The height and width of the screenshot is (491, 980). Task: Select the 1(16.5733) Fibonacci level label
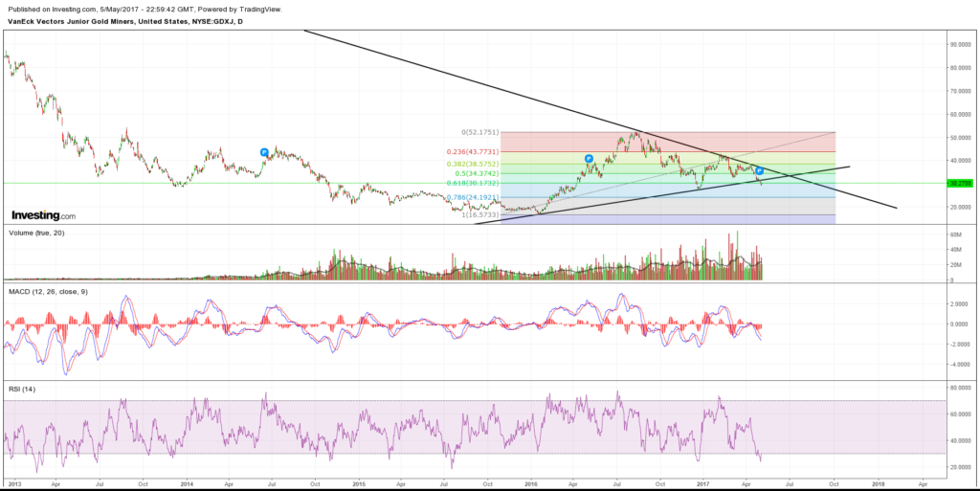click(480, 214)
